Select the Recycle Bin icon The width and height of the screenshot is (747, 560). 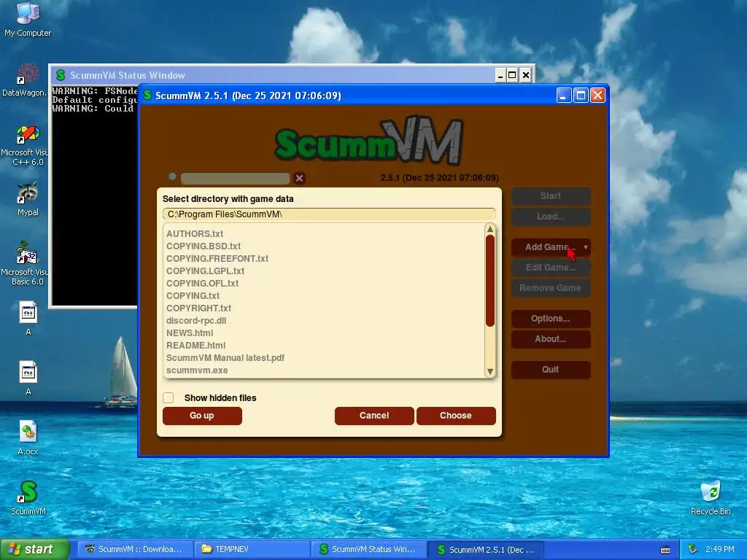point(711,498)
